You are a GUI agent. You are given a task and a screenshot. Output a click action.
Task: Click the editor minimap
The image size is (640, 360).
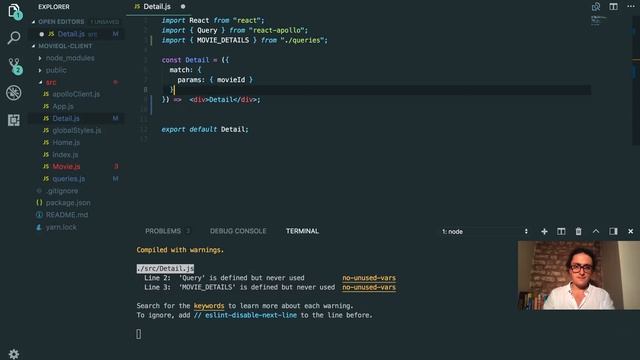pos(598,20)
